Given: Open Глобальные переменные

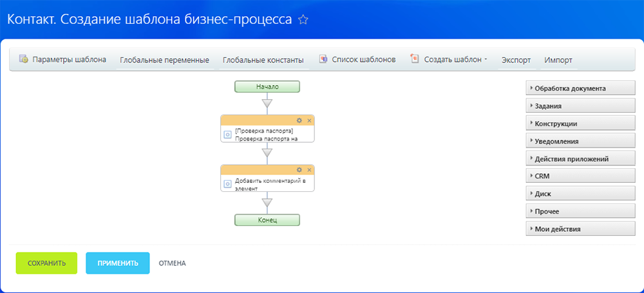Looking at the screenshot, I should pyautogui.click(x=164, y=60).
